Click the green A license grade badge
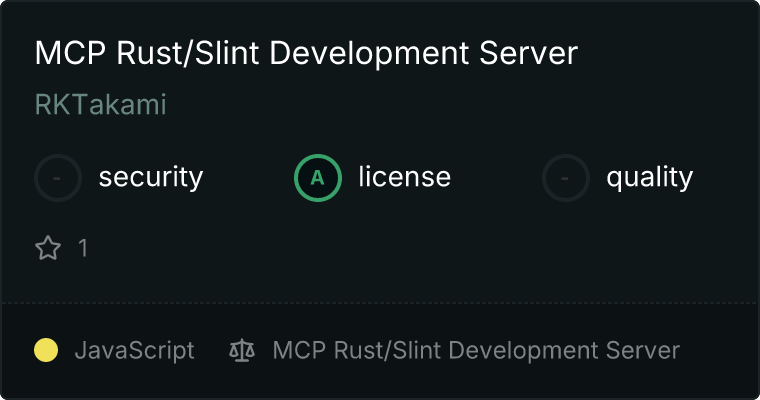 point(318,178)
